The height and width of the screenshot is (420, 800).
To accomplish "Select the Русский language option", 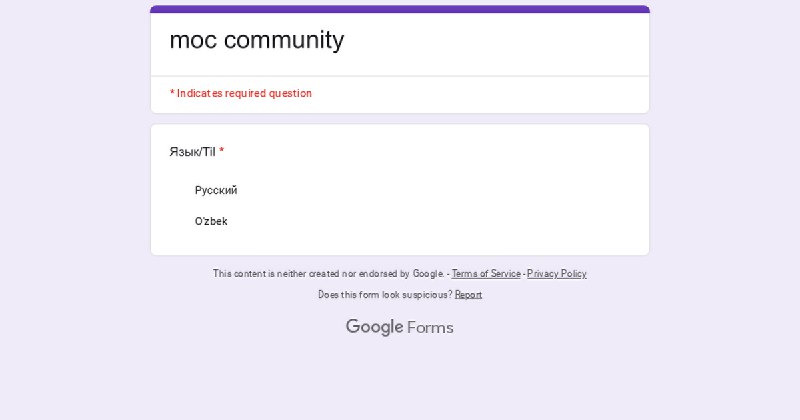I will click(x=216, y=190).
